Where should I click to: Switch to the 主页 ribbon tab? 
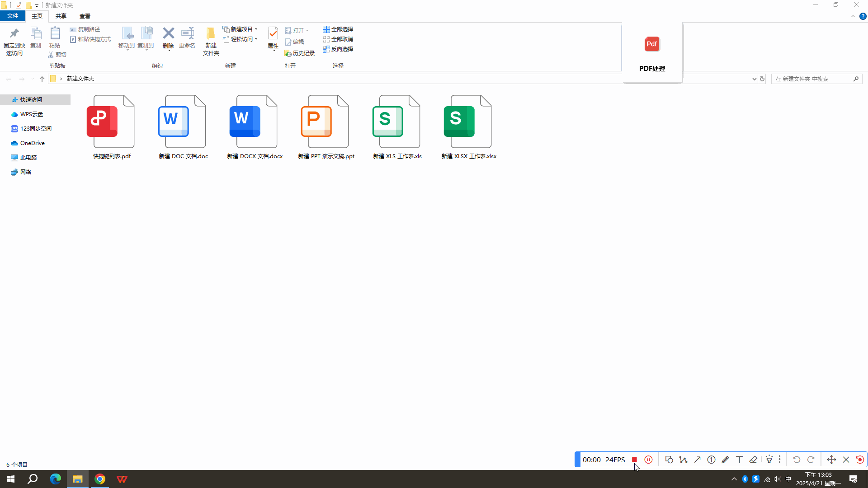tap(37, 16)
